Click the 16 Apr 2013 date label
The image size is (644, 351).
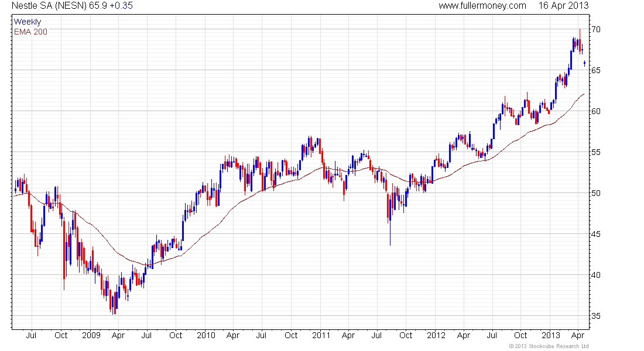tap(563, 6)
